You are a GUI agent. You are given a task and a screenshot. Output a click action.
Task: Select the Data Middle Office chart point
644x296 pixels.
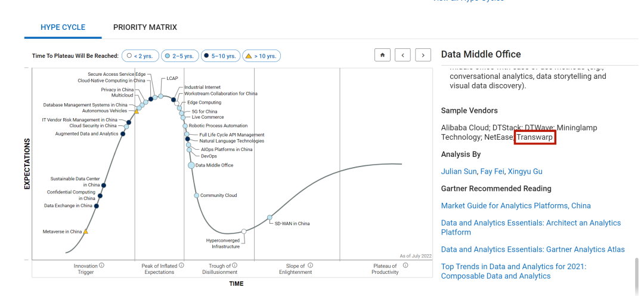click(191, 165)
